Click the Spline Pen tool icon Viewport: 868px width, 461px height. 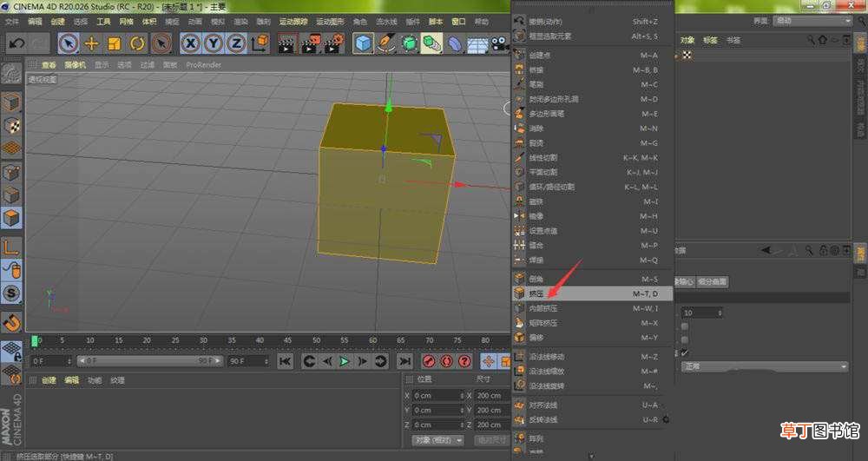point(386,43)
